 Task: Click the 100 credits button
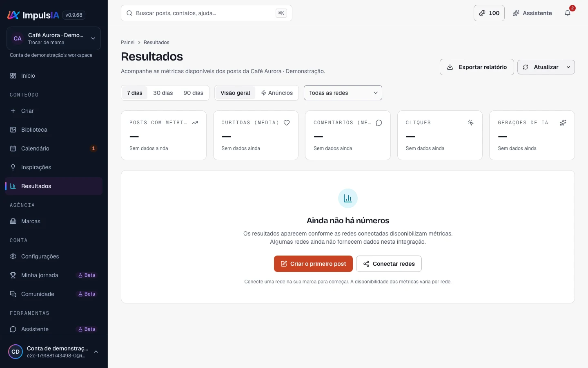489,13
